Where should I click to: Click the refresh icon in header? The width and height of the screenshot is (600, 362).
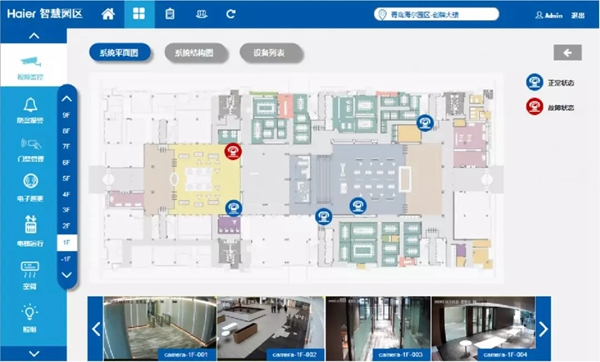click(231, 14)
